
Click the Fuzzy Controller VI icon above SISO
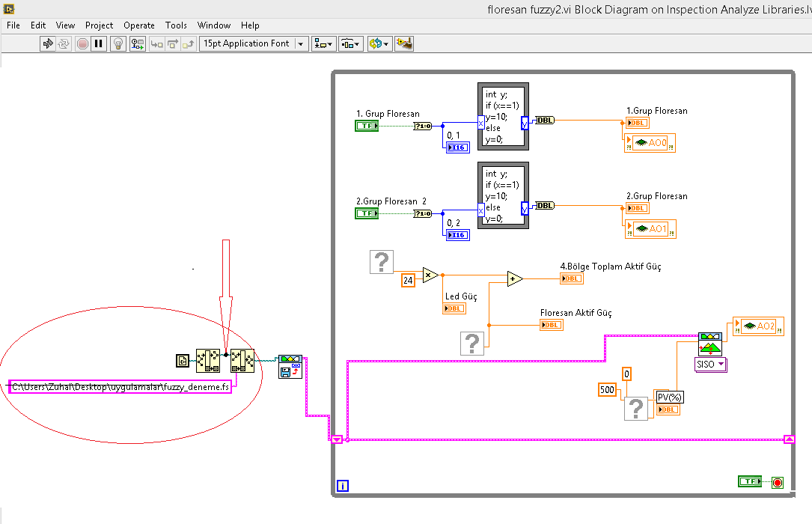pyautogui.click(x=710, y=344)
